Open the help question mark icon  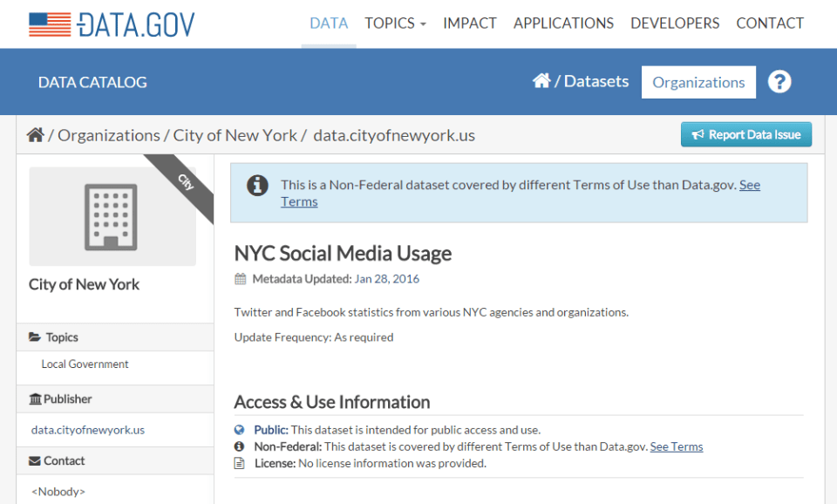pos(779,82)
